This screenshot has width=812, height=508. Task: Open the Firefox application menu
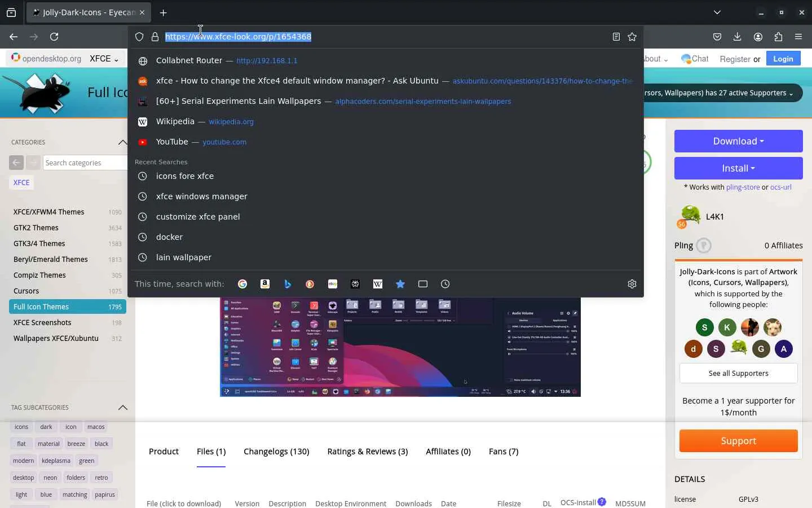(x=798, y=37)
